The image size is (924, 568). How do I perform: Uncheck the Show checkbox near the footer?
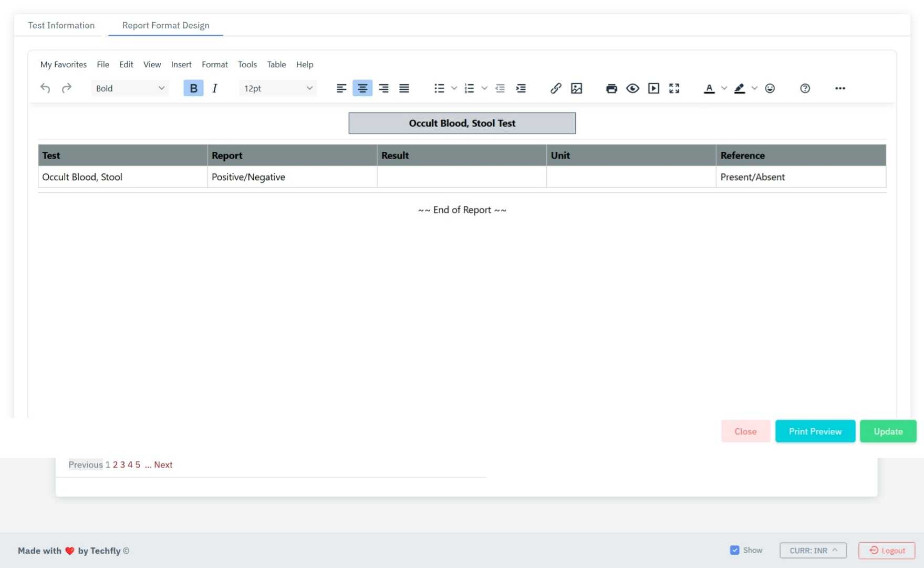[x=734, y=550]
